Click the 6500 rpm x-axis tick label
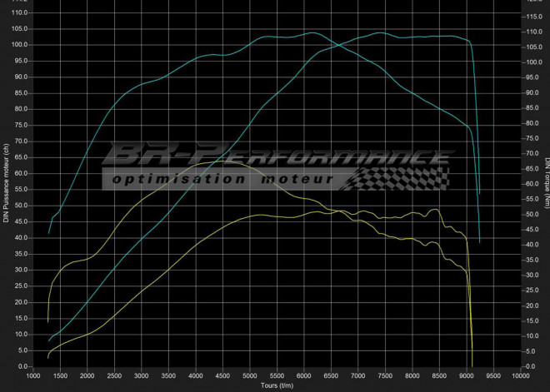This screenshot has width=550, height=392. pyautogui.click(x=331, y=376)
